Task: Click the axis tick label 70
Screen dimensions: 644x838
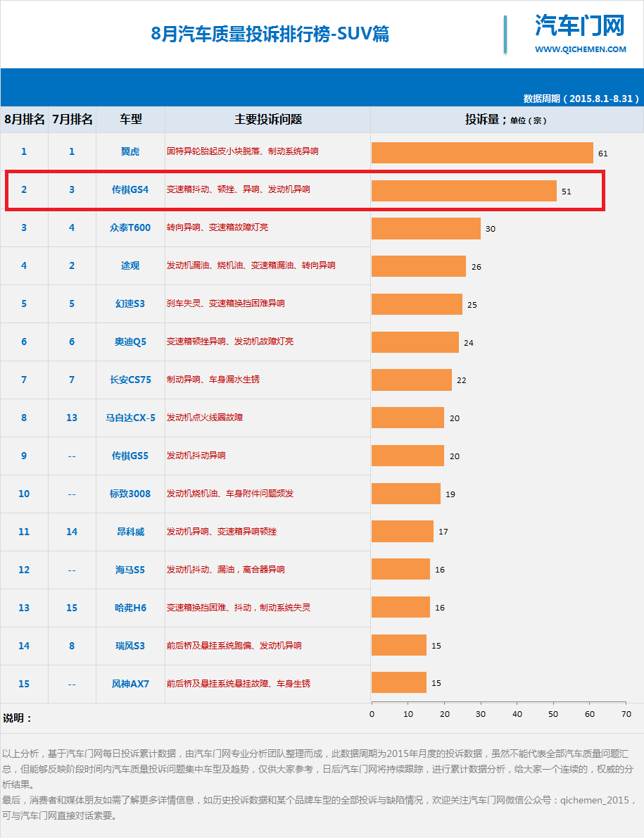Action: [626, 714]
